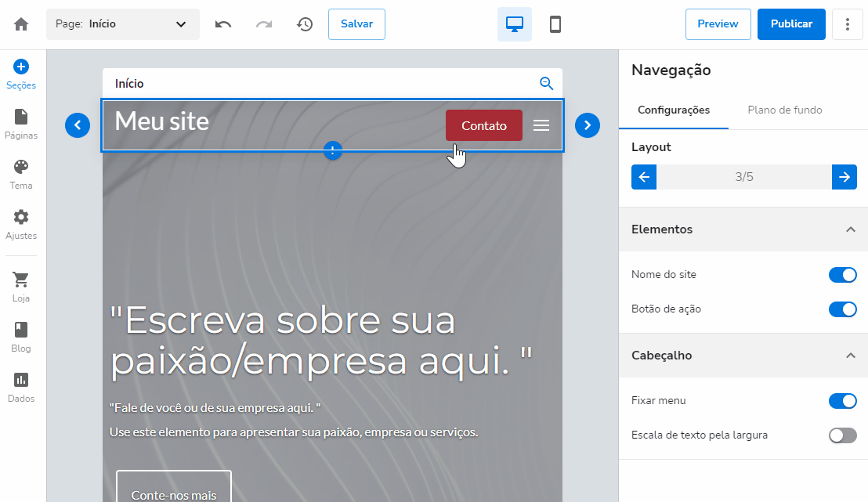Open Blog in the sidebar
868x502 pixels.
coord(21,338)
